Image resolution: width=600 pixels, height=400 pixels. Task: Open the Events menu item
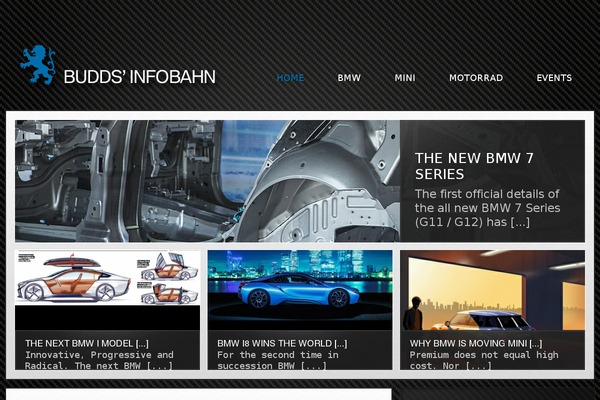[554, 78]
